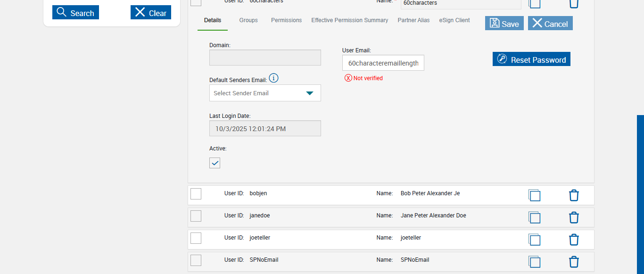Switch to the Permissions tab
This screenshot has width=644, height=274.
point(286,20)
